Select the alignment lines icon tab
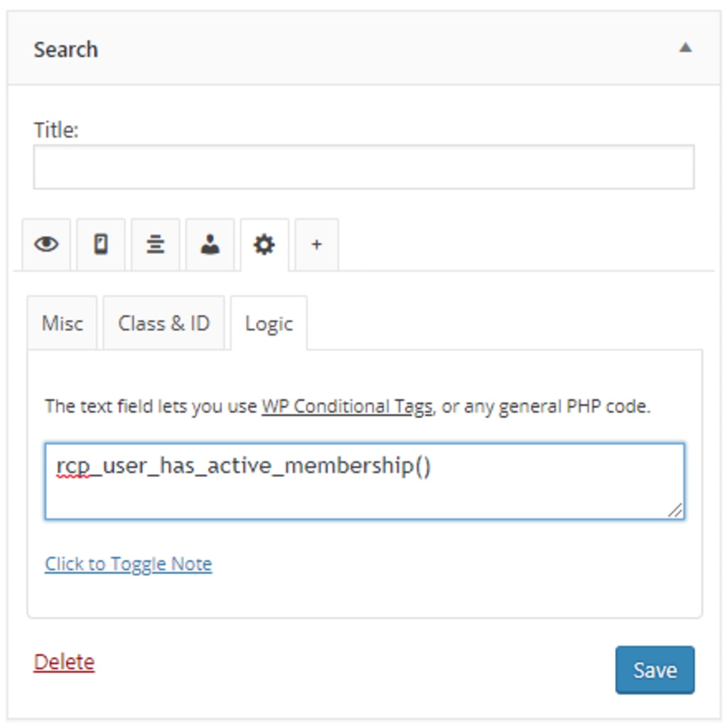This screenshot has width=728, height=728. point(156,245)
